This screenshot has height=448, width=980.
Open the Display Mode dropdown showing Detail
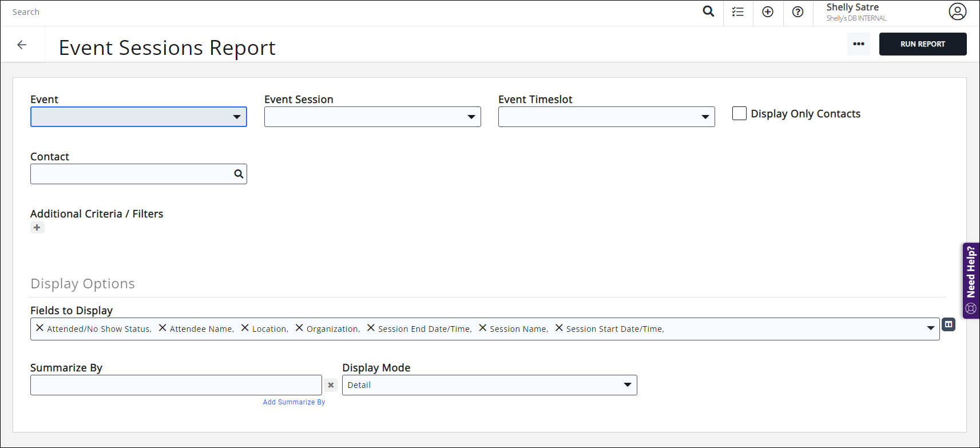[x=627, y=385]
